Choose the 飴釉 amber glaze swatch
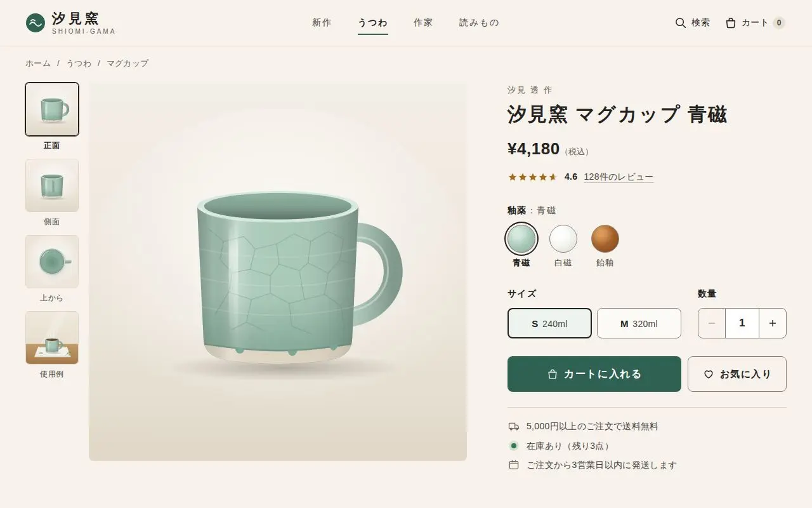Viewport: 812px width, 508px height. (x=605, y=239)
